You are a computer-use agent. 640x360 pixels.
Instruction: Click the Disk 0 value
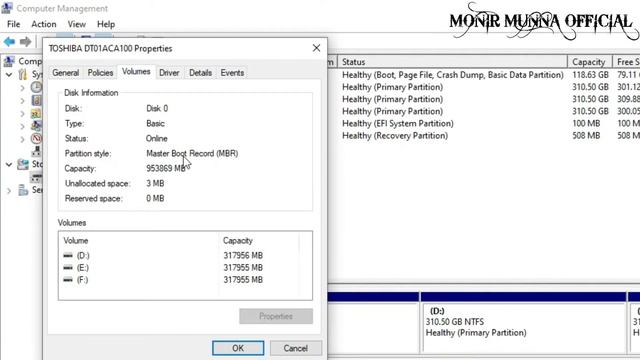pos(157,109)
